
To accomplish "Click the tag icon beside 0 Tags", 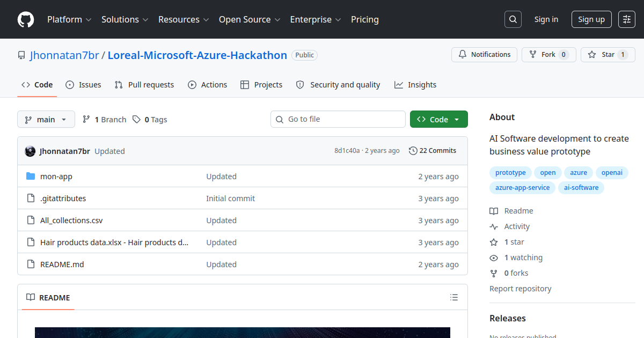I will pyautogui.click(x=137, y=120).
